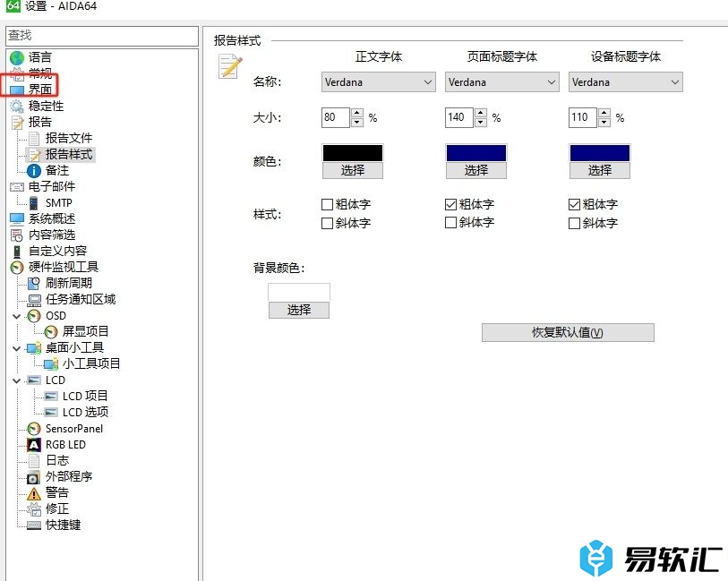Open the 设备标题字体 font name dropdown
The height and width of the screenshot is (581, 728).
tap(625, 82)
